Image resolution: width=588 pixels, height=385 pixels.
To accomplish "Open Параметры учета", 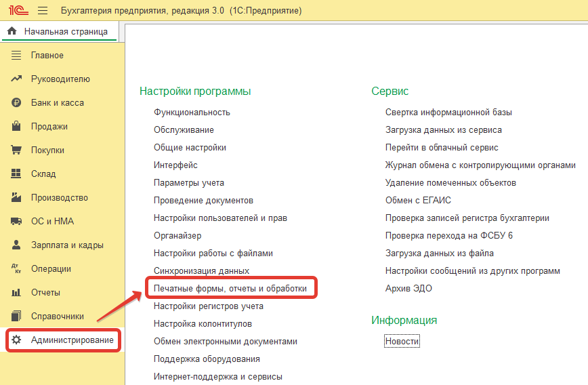I will pos(189,183).
